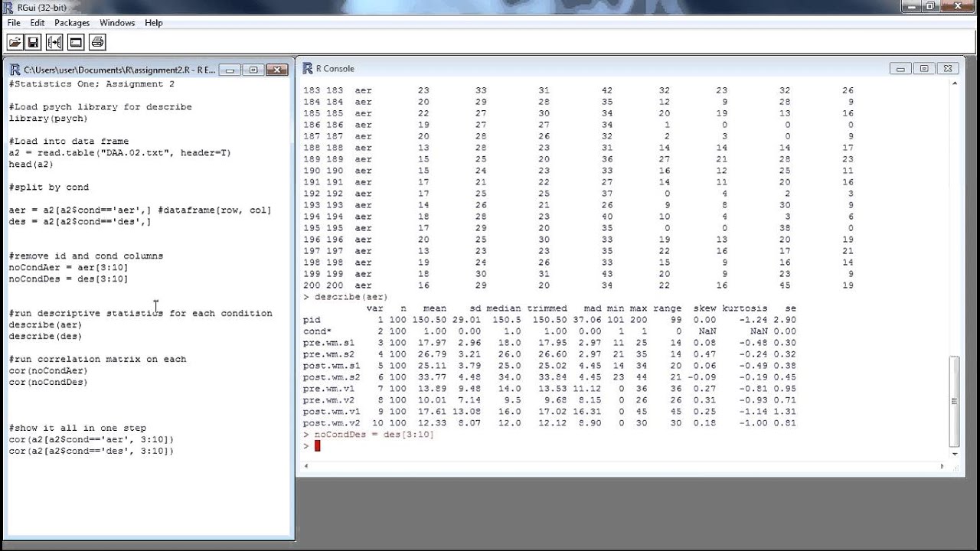Run line or selection toolbar icon

[54, 41]
